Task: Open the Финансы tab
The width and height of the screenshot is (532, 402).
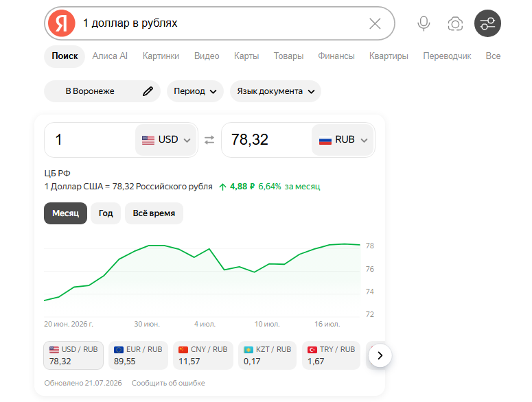Action: pyautogui.click(x=336, y=56)
